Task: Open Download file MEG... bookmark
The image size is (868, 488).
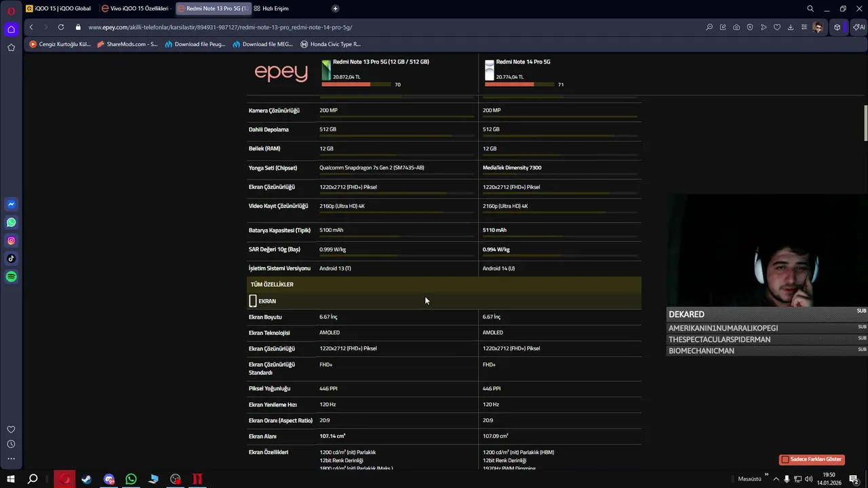Action: pos(262,44)
